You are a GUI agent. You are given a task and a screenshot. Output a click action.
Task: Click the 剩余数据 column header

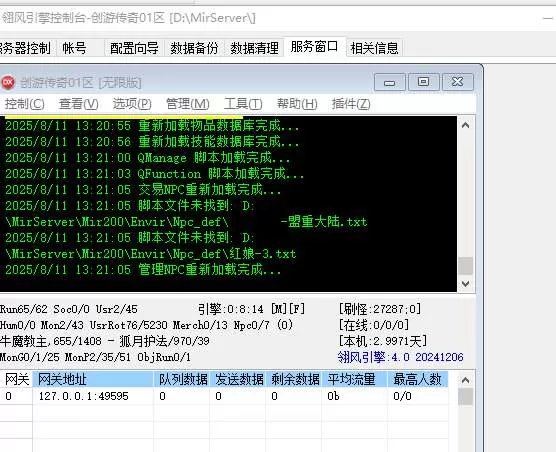(x=294, y=379)
